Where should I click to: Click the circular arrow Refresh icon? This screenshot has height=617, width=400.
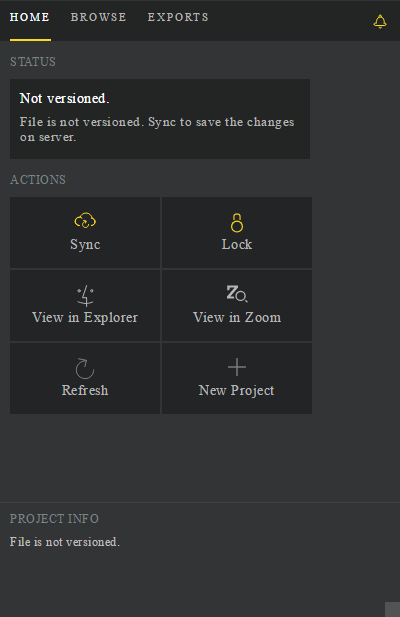[85, 368]
